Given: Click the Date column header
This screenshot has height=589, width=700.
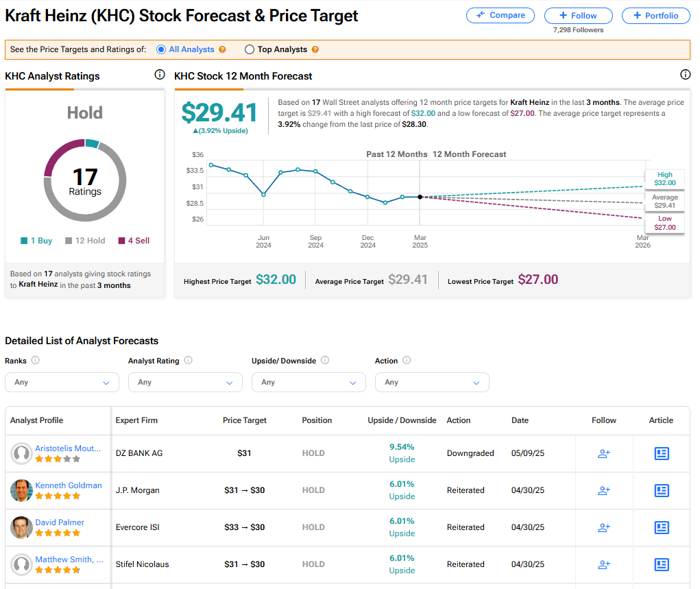Looking at the screenshot, I should 520,420.
